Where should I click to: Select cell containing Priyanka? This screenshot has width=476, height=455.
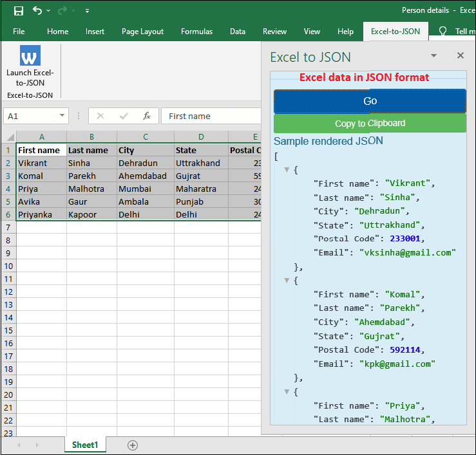(x=42, y=214)
